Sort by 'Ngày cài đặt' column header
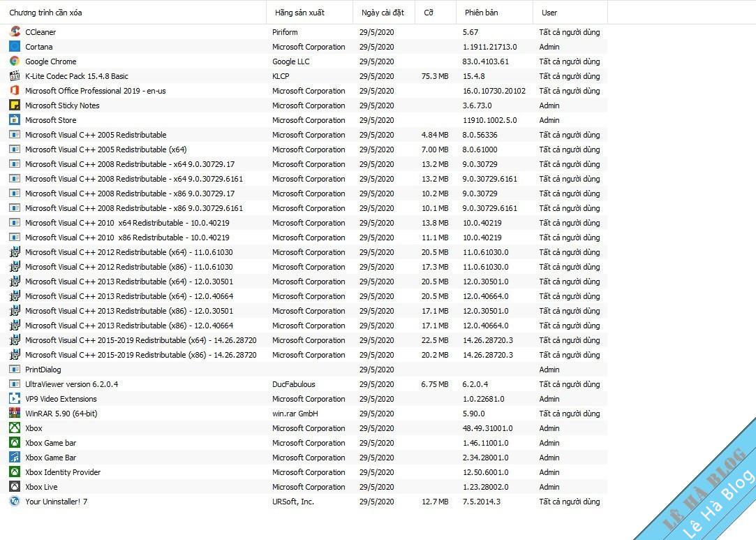 pos(384,13)
